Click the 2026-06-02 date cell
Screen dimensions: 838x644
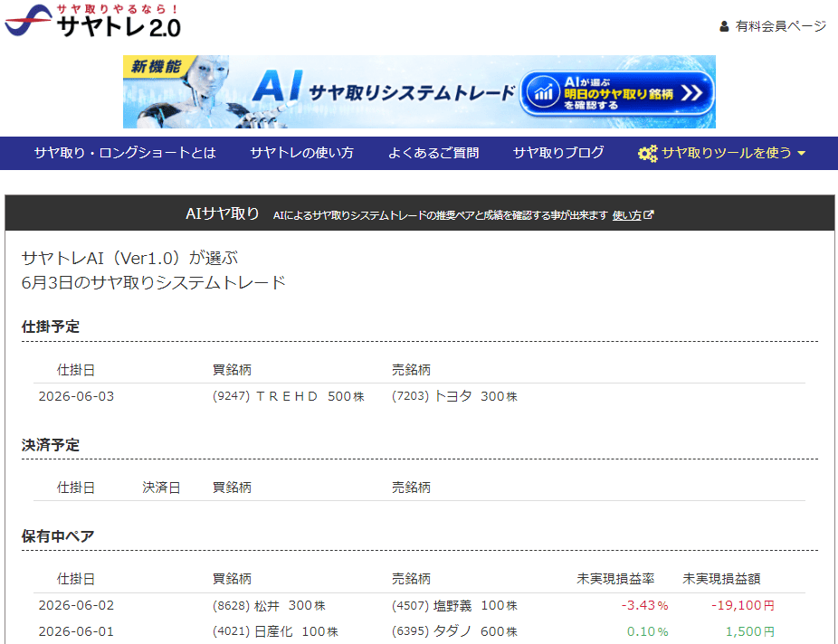click(x=76, y=605)
